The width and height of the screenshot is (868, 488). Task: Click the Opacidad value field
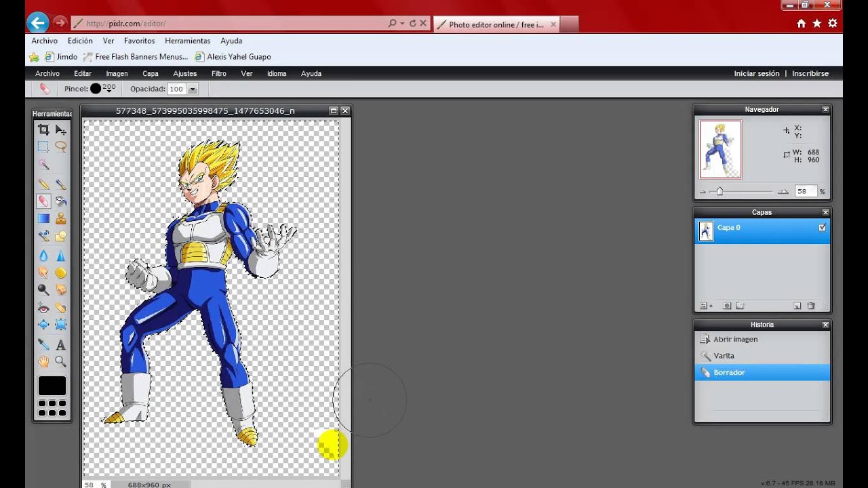(x=177, y=89)
